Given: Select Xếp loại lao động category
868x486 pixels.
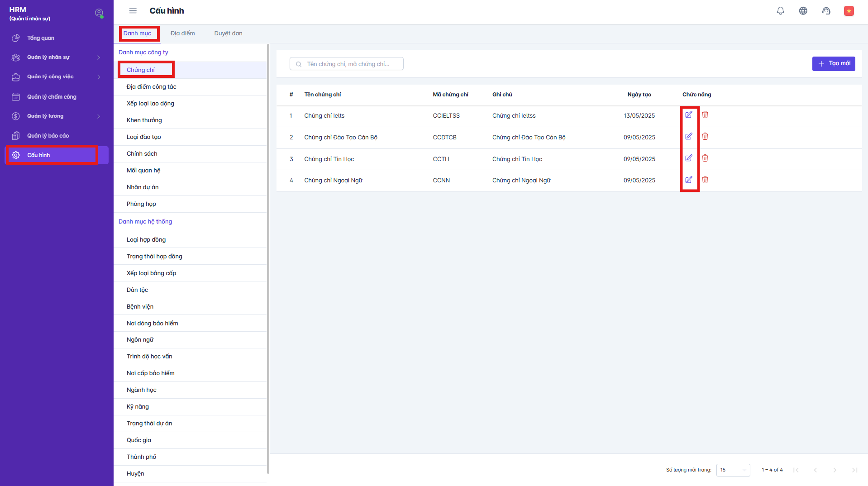Looking at the screenshot, I should 150,104.
